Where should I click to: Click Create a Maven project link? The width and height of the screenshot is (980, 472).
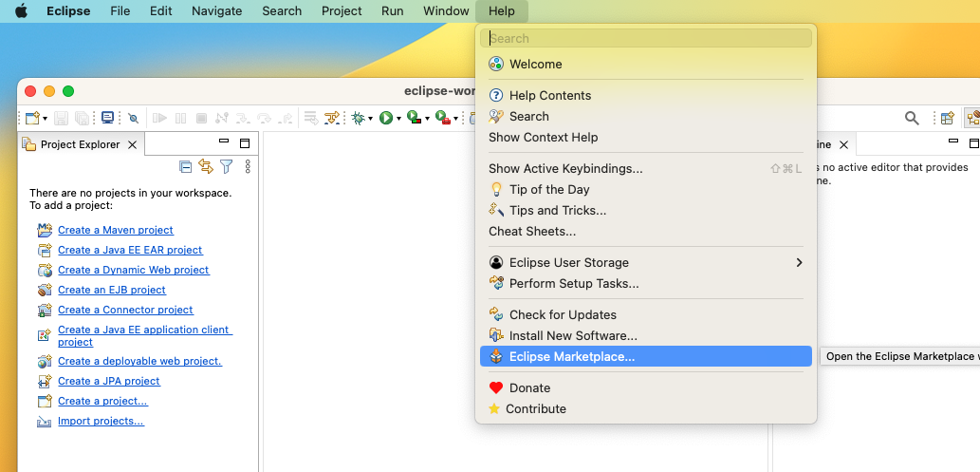coord(116,230)
